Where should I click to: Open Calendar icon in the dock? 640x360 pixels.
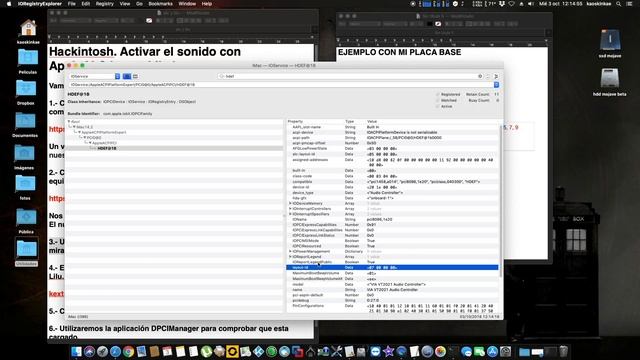pyautogui.click(x=167, y=351)
